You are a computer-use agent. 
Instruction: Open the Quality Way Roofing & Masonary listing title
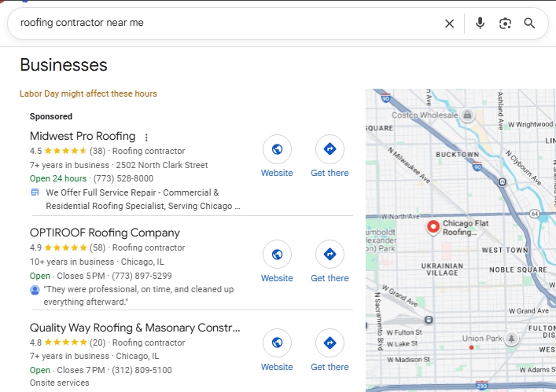coord(134,328)
